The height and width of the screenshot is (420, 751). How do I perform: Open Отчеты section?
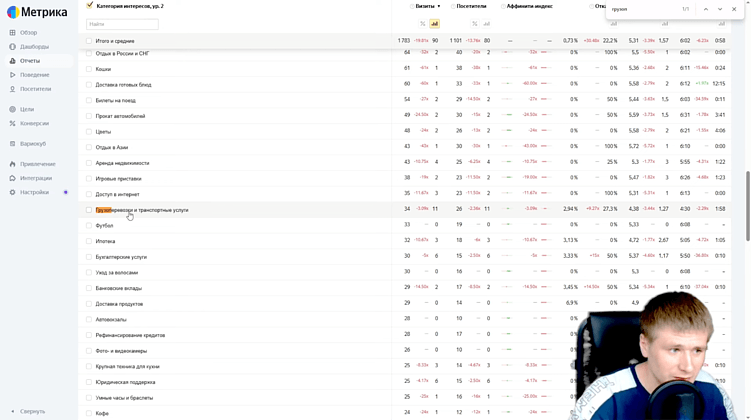(x=30, y=61)
